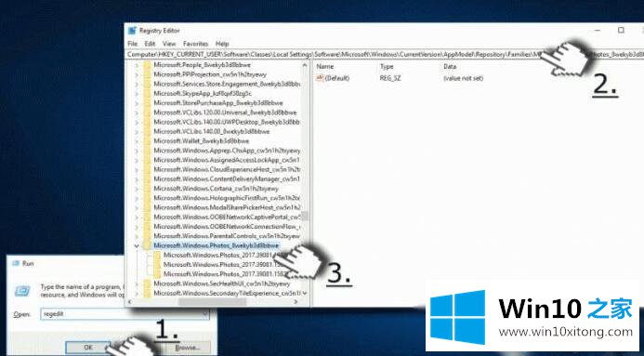
Task: Select Microsoft.VCLibs.140.00_8wekyb3d8bbwe key label
Action: [212, 131]
